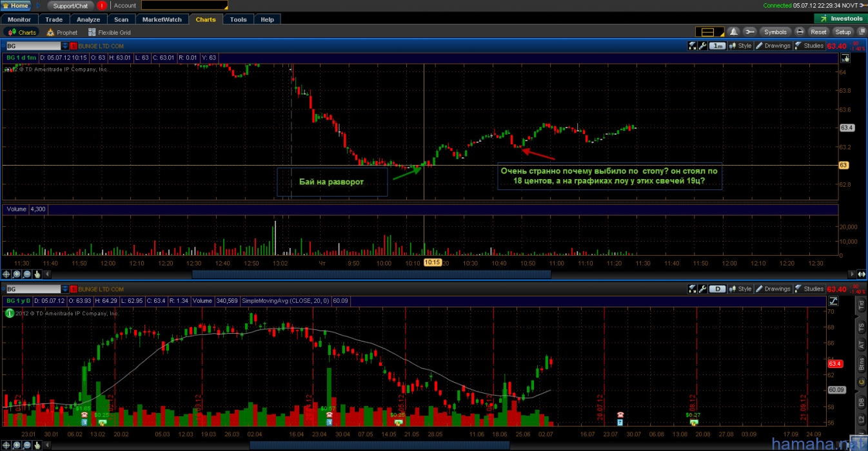Select the Prophet sub-tab

coord(62,32)
